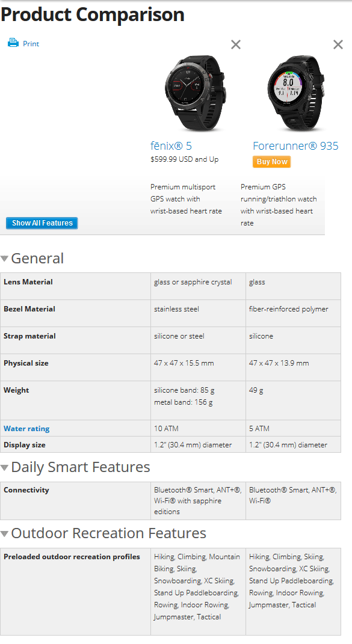Select the Weight row label
352x644 pixels.
pyautogui.click(x=16, y=390)
